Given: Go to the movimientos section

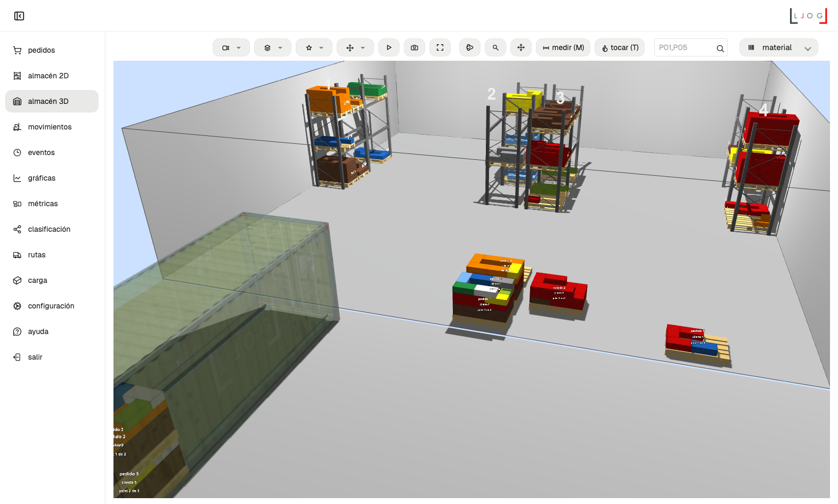Looking at the screenshot, I should [x=50, y=127].
